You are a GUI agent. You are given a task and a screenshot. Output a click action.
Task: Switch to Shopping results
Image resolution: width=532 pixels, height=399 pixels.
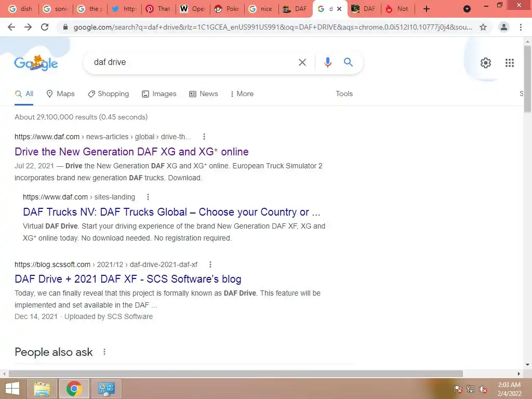click(x=108, y=94)
